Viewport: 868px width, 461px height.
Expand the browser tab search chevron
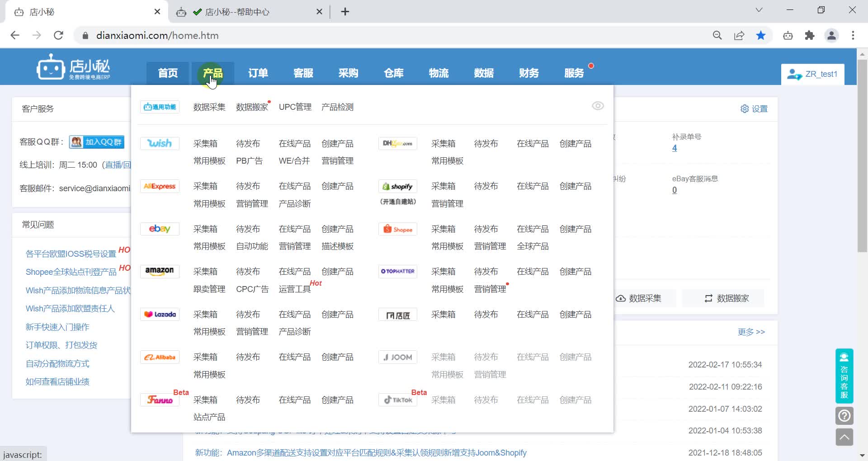(x=759, y=10)
